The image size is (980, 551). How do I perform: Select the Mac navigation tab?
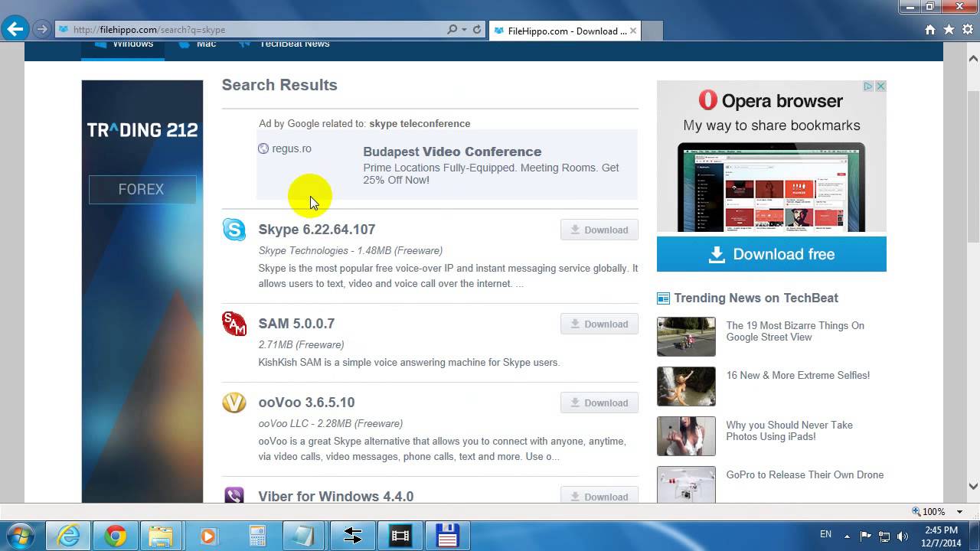[198, 46]
